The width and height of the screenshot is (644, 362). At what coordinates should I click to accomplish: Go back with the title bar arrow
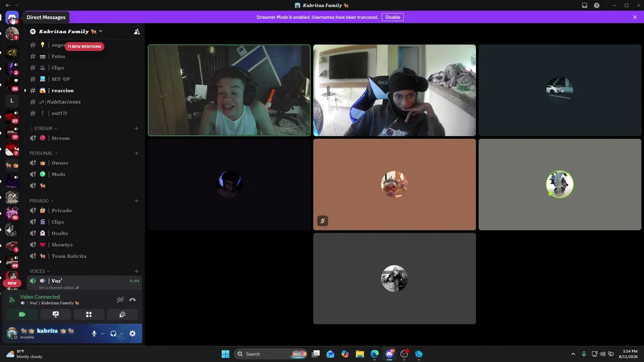(x=8, y=5)
